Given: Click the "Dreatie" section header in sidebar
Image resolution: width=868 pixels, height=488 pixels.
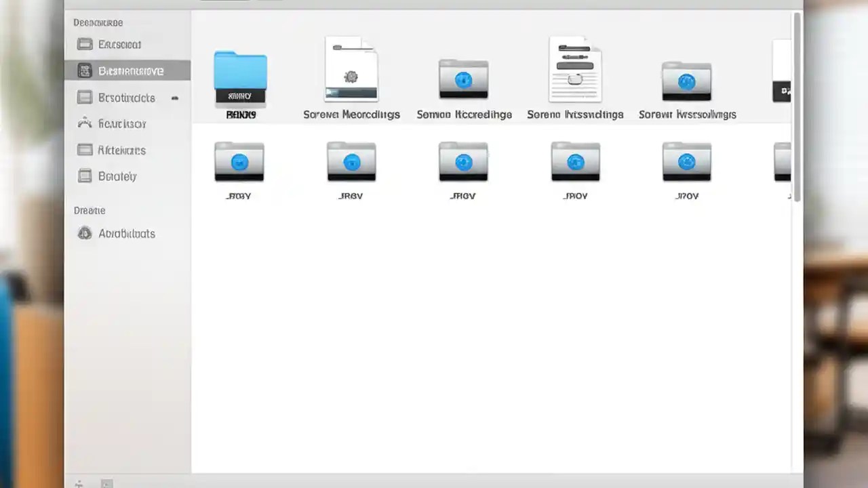Looking at the screenshot, I should (x=90, y=210).
